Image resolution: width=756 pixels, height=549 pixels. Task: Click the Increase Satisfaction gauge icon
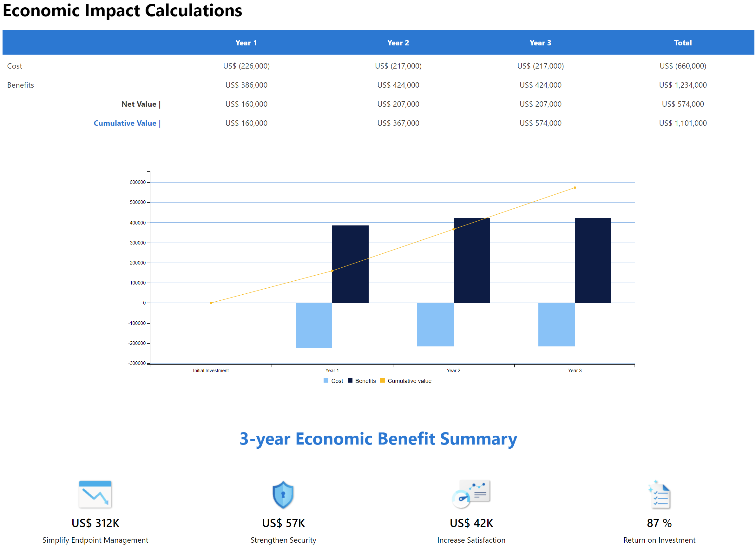471,494
